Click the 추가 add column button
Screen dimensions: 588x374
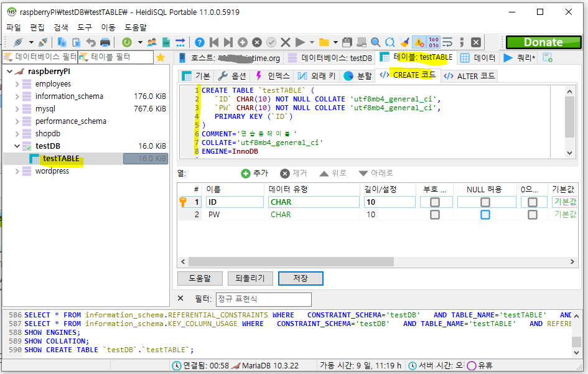(x=254, y=173)
